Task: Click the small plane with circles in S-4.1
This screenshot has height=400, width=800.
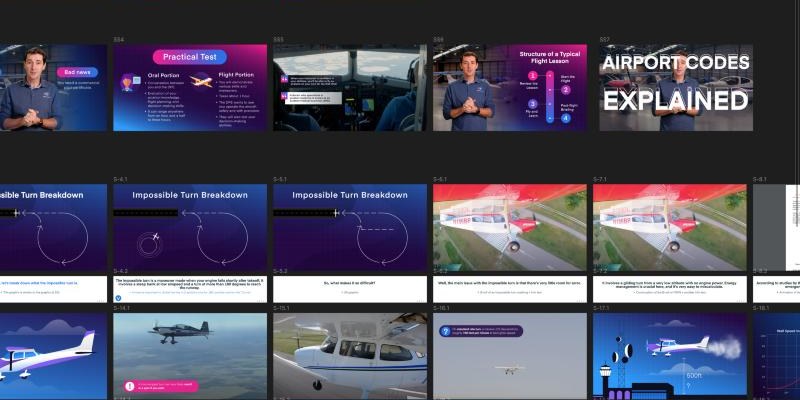Action: tap(150, 243)
